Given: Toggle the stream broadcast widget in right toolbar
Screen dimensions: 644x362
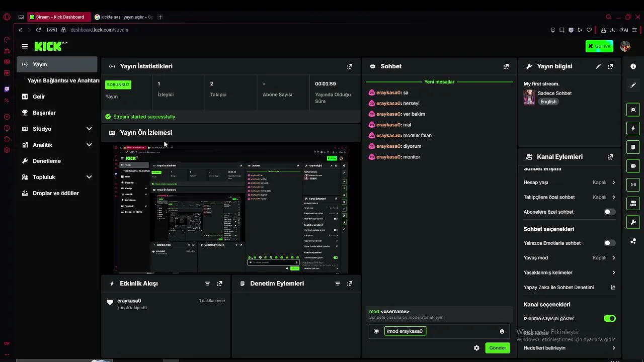Looking at the screenshot, I should (x=633, y=185).
